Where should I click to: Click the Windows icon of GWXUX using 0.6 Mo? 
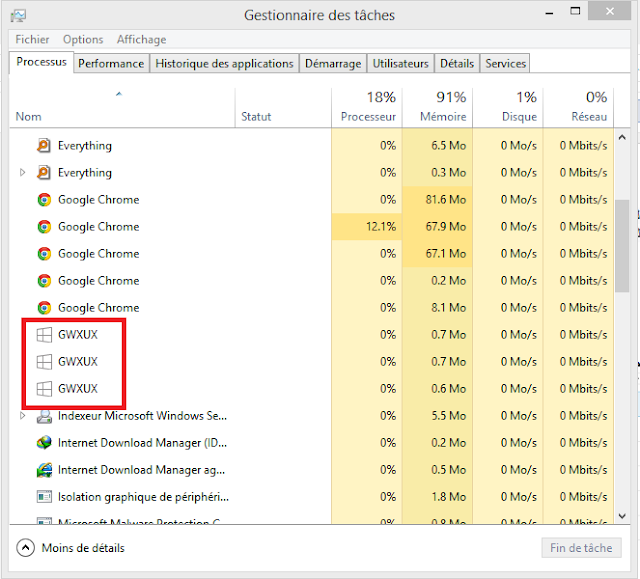tap(44, 389)
